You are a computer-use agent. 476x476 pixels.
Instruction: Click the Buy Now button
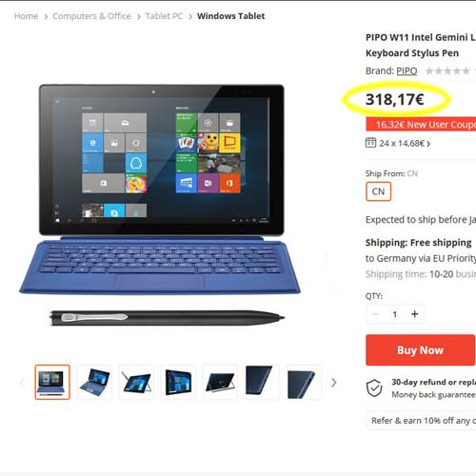click(x=421, y=350)
